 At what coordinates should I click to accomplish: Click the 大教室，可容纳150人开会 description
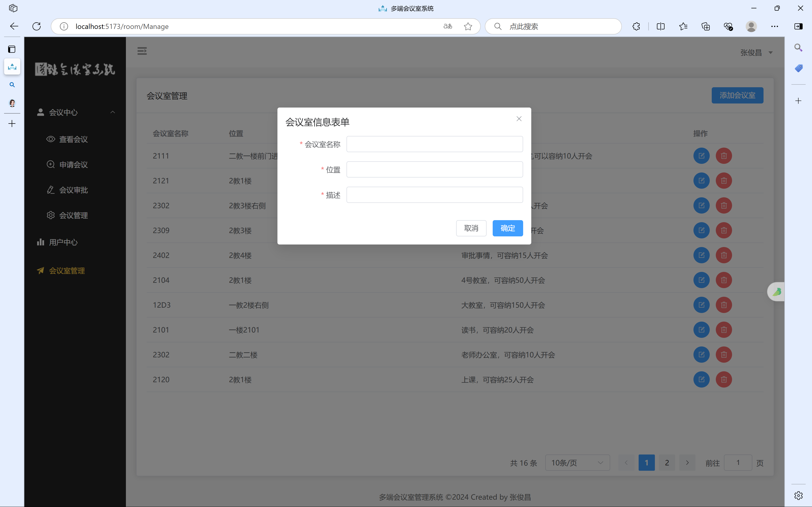[x=503, y=305]
